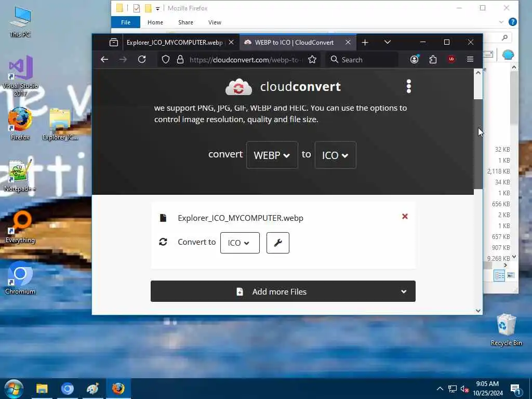532x399 pixels.
Task: Open the muted volume tray icon
Action: click(464, 389)
